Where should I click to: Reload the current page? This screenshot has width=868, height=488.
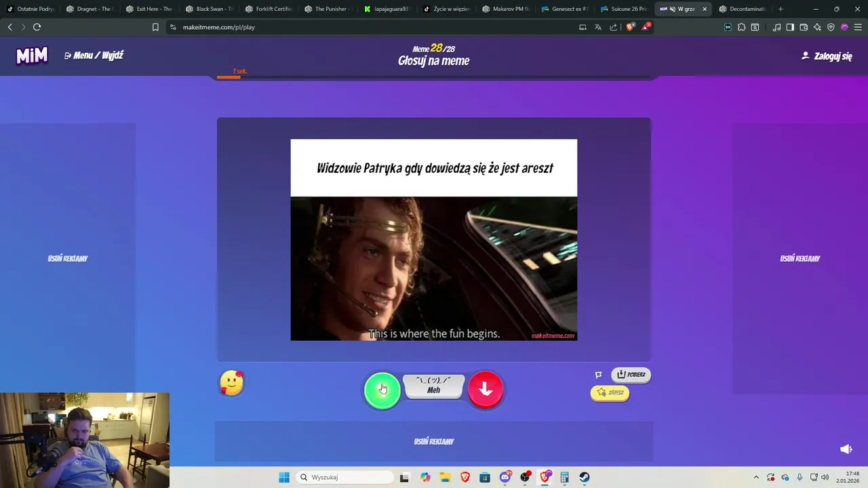coord(37,27)
